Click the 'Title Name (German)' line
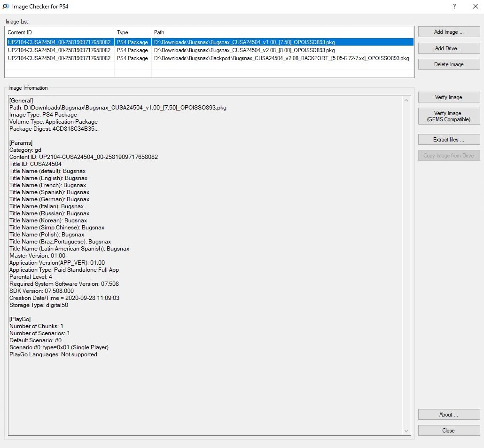This screenshot has width=484, height=448. 49,199
